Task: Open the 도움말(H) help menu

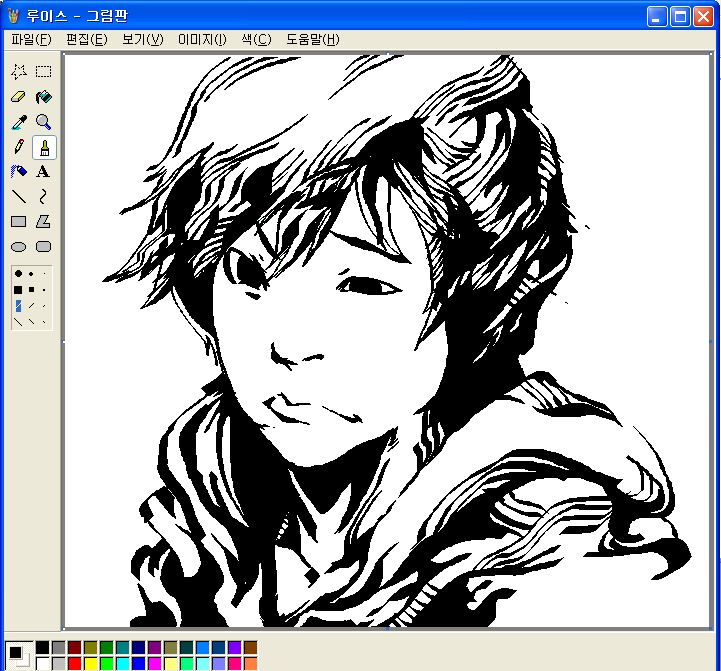Action: [313, 39]
